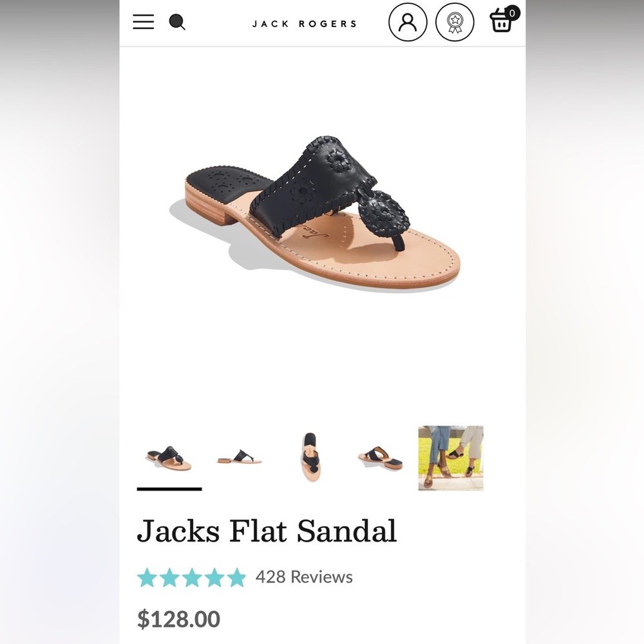Open the fourth angled sandal thumbnail

(380, 459)
